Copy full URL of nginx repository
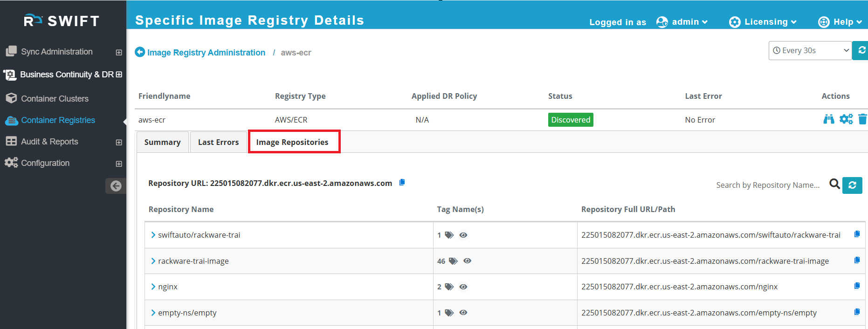This screenshot has width=868, height=329. click(x=857, y=286)
